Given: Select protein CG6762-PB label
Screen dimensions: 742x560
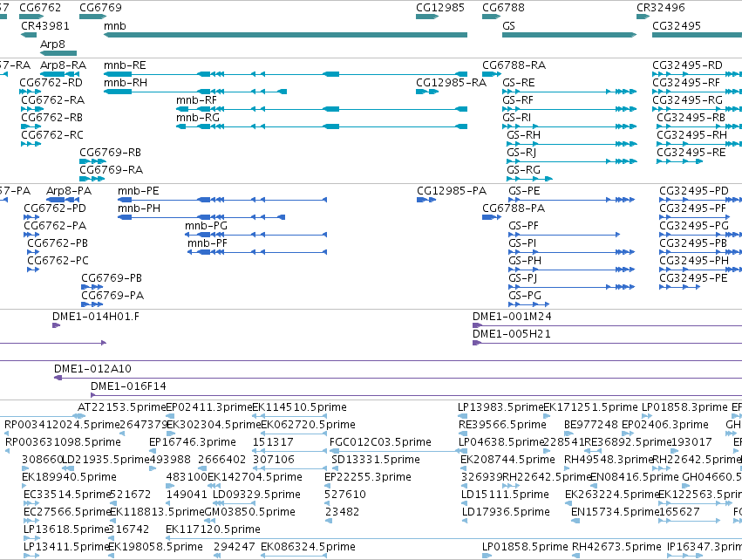Looking at the screenshot, I should [x=58, y=243].
